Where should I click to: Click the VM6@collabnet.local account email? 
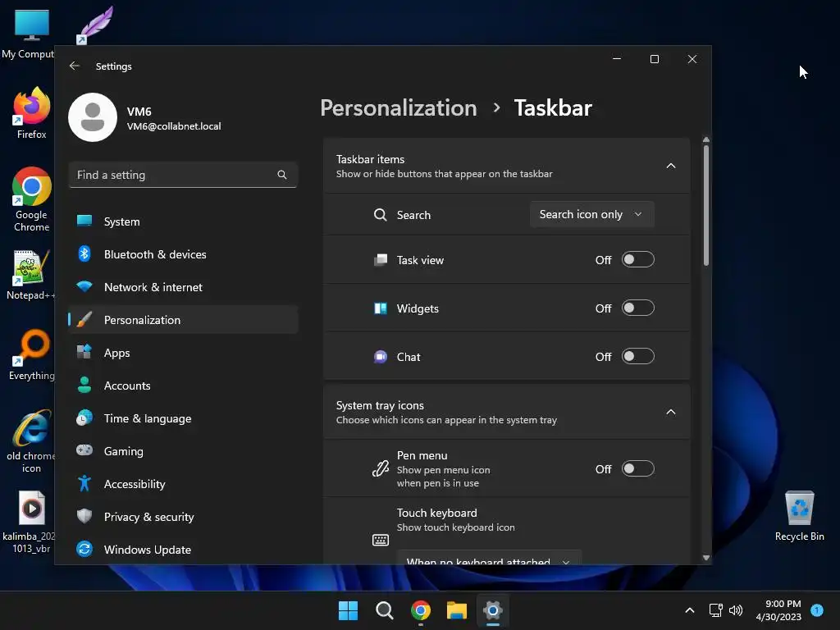click(x=174, y=126)
